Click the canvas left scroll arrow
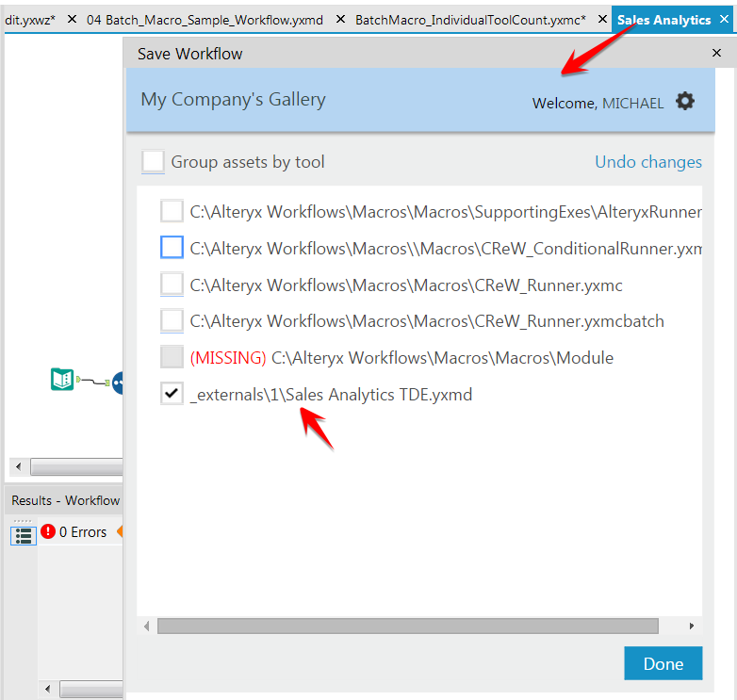The image size is (737, 700). point(19,466)
